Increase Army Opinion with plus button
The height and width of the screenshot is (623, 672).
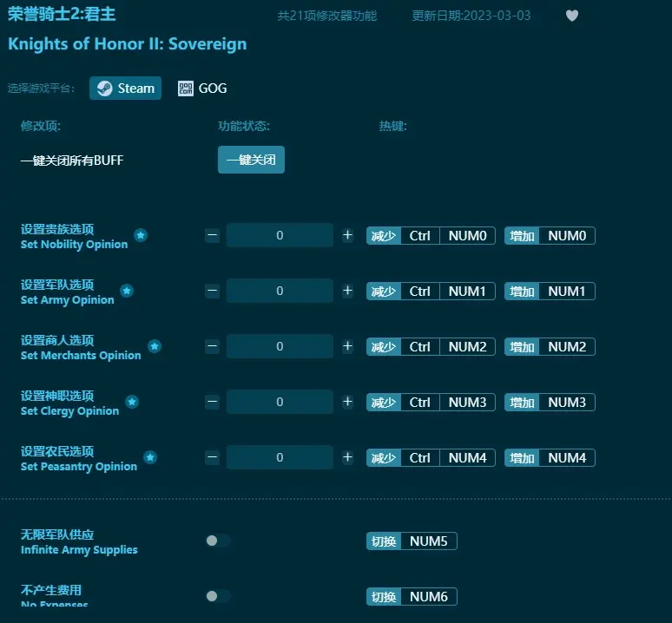(347, 291)
